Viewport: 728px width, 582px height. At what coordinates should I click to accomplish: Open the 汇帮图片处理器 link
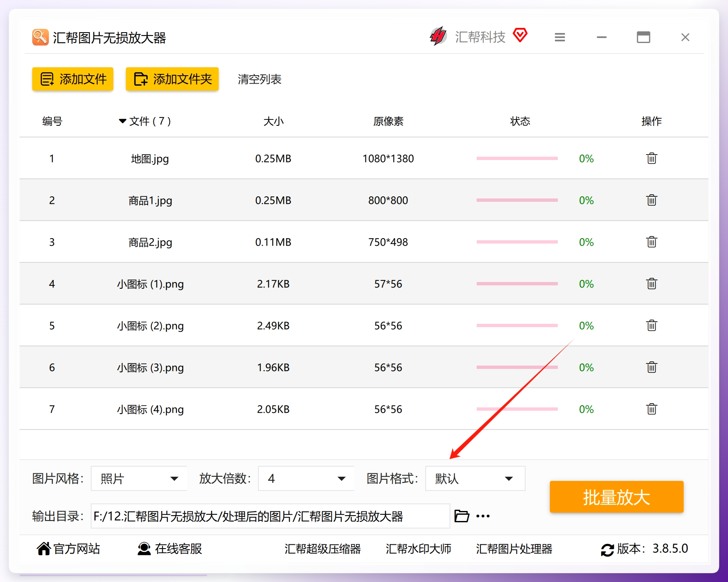(x=514, y=549)
